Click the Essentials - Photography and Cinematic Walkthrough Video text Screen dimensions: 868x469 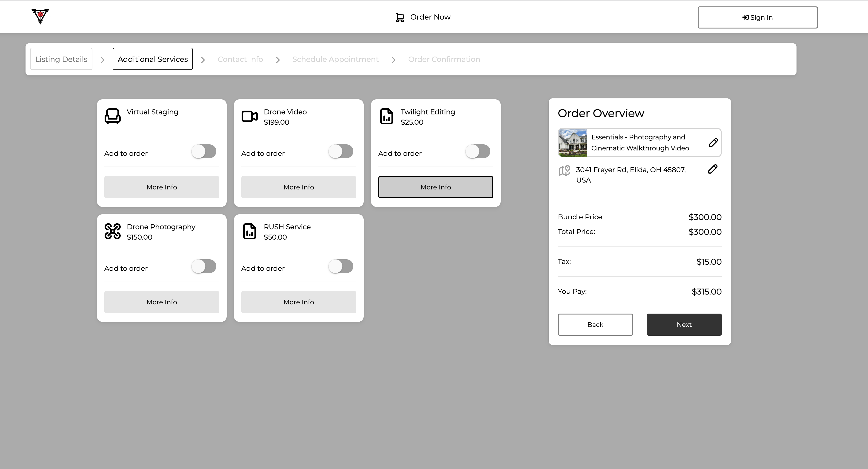coord(640,143)
